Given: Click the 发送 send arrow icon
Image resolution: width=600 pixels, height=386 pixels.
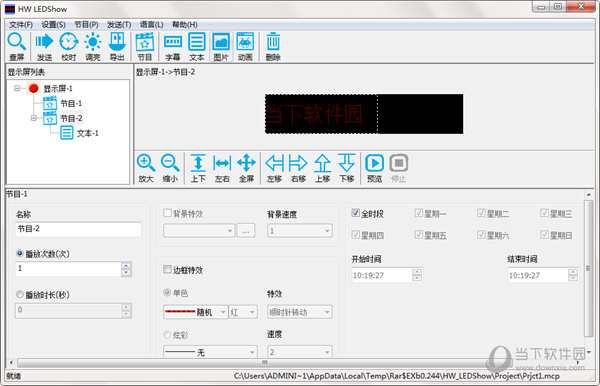Looking at the screenshot, I should [x=44, y=47].
